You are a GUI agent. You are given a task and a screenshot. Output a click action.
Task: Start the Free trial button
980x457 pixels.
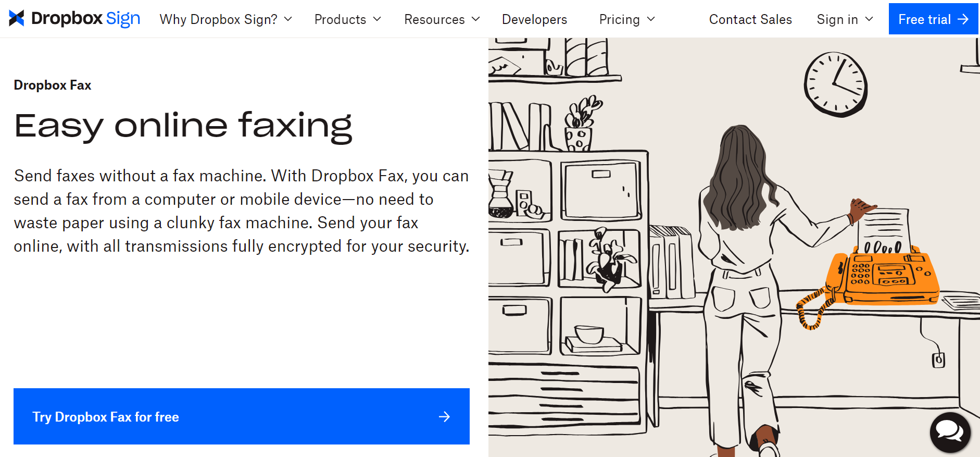click(x=933, y=19)
